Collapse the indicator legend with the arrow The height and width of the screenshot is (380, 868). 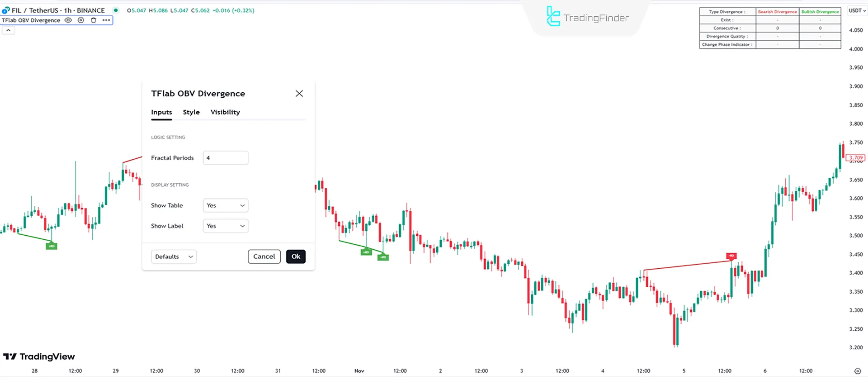click(x=8, y=30)
